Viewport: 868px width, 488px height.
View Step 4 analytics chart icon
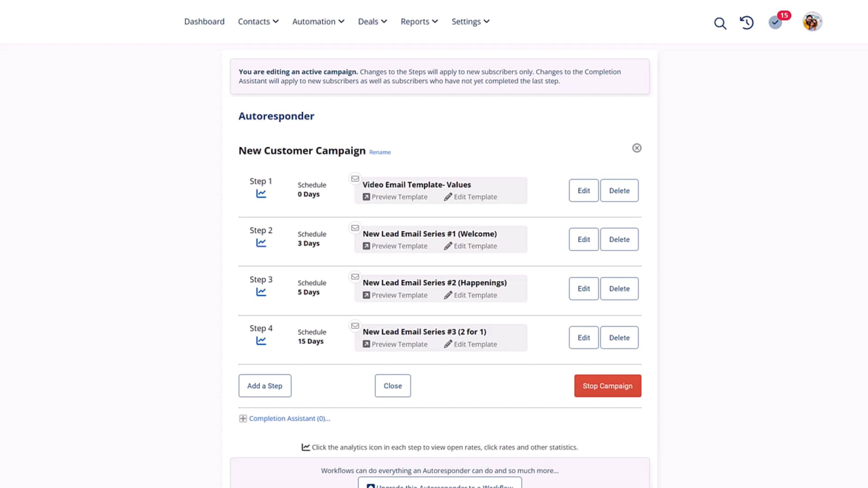(x=261, y=341)
